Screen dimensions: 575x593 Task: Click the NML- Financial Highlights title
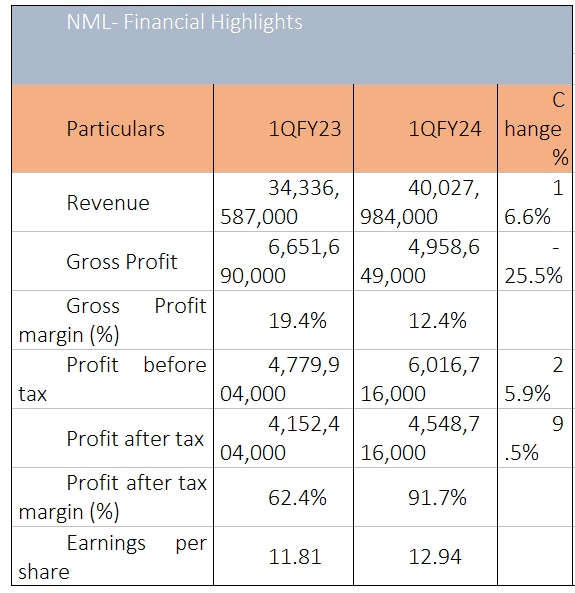click(185, 22)
